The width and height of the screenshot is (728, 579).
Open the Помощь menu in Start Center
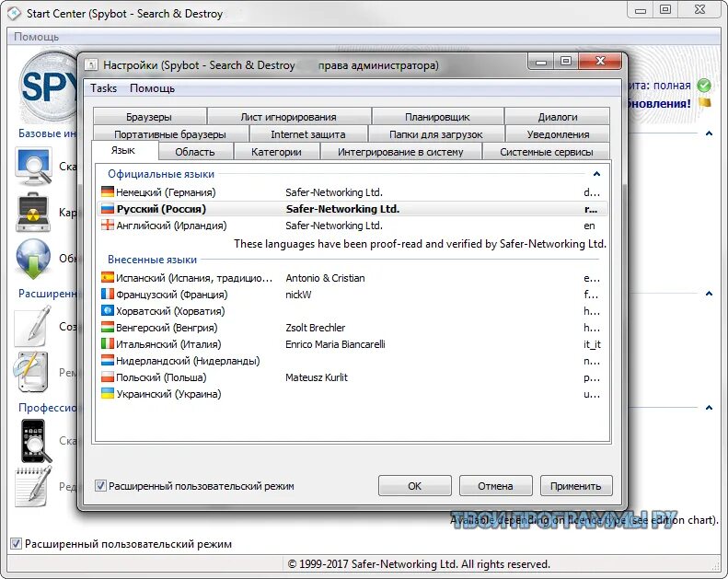click(36, 37)
